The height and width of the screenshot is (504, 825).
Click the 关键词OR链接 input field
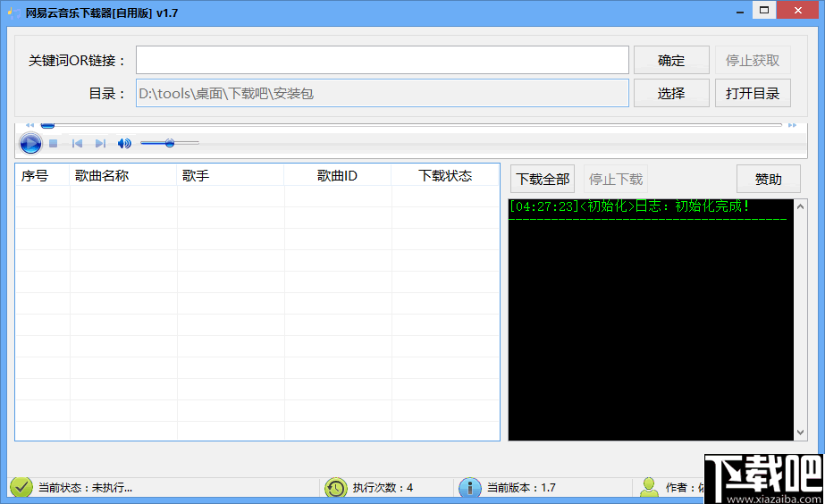[383, 60]
